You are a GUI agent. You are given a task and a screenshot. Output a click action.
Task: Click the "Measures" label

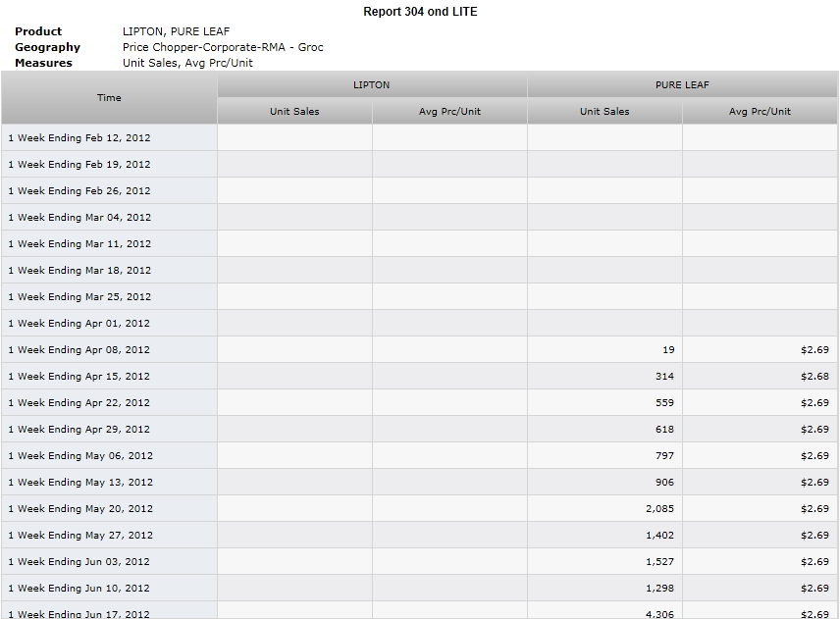coord(43,63)
